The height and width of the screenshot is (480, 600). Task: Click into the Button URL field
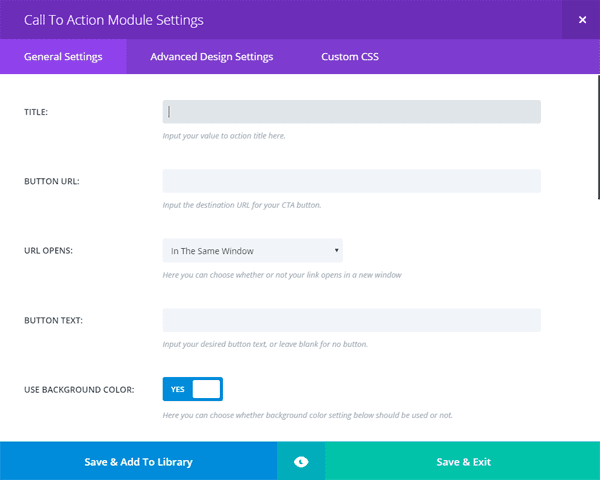[x=352, y=181]
